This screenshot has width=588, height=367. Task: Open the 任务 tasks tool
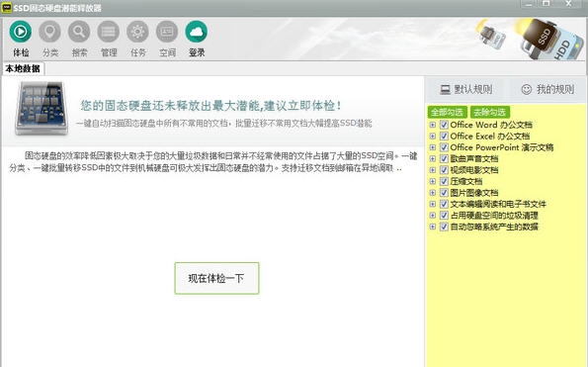[x=137, y=32]
